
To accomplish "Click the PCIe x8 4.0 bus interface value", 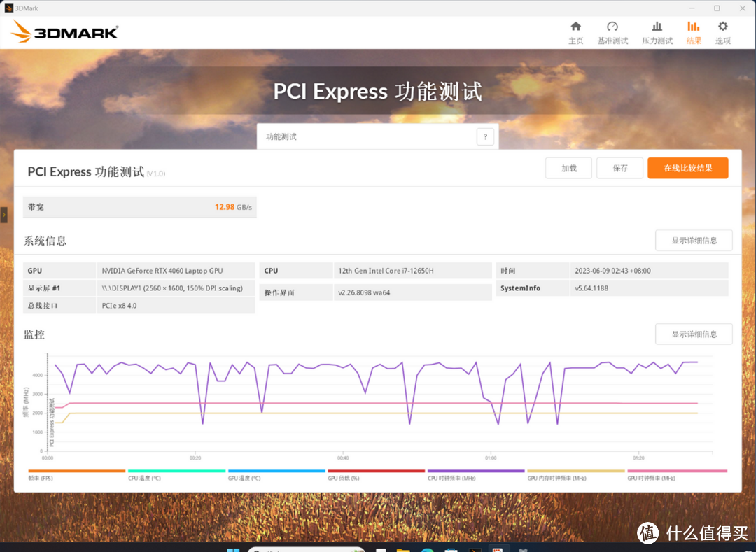I will 119,305.
